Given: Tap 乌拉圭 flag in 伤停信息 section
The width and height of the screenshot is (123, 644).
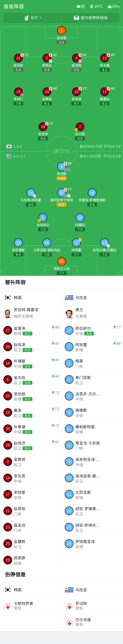Looking at the screenshot, I should (69, 590).
